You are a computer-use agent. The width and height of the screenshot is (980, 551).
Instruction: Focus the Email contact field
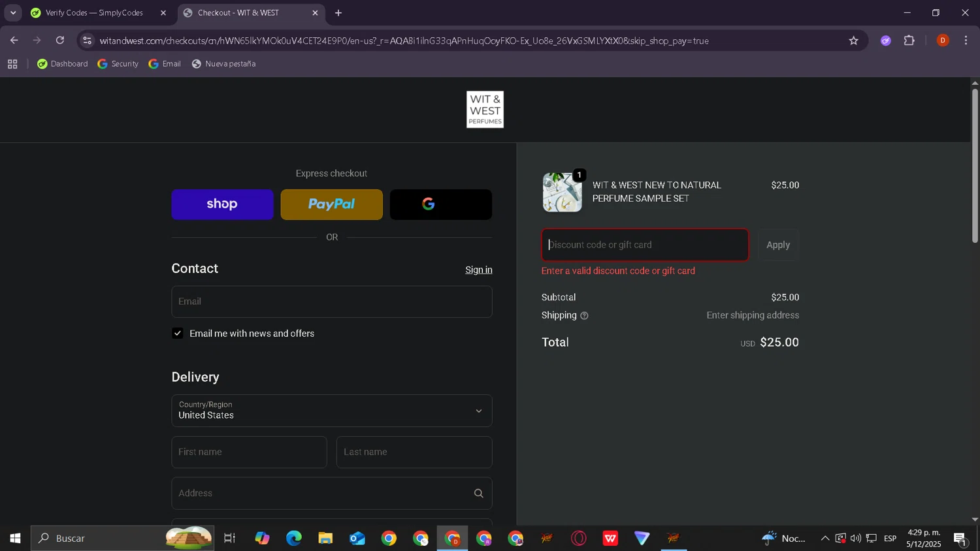pyautogui.click(x=331, y=302)
